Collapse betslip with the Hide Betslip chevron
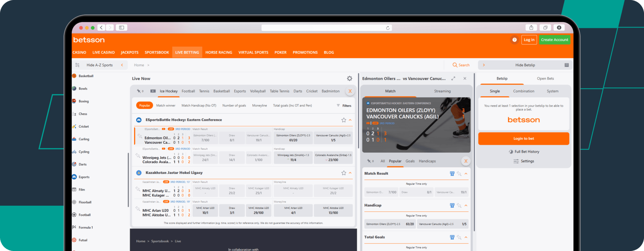The image size is (644, 251). point(484,65)
